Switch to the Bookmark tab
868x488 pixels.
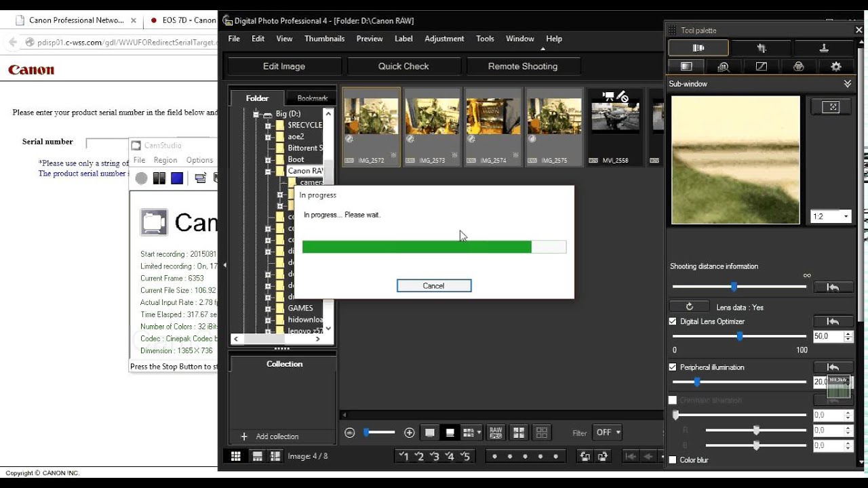312,98
